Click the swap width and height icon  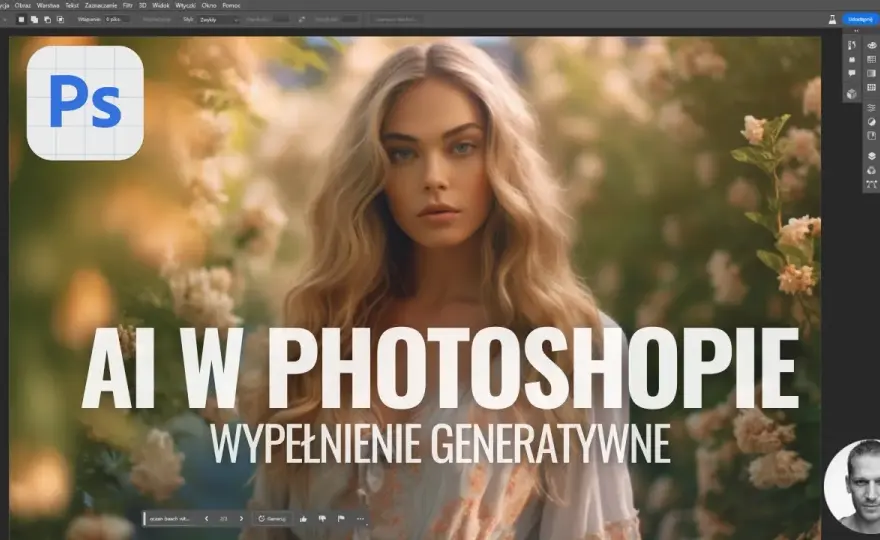point(301,19)
